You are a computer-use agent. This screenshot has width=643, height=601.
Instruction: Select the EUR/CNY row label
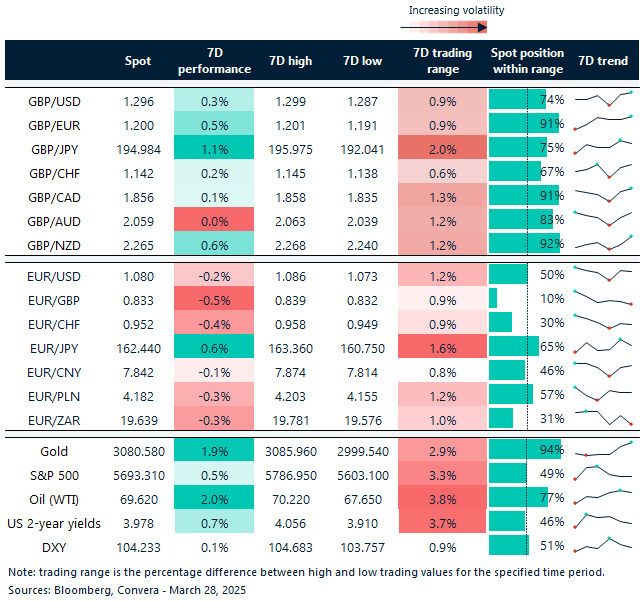click(x=54, y=373)
